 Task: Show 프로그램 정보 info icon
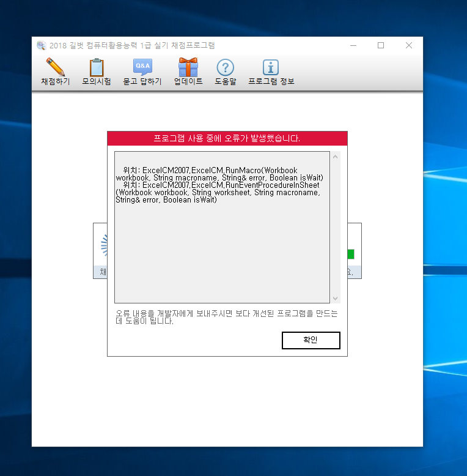[x=271, y=67]
